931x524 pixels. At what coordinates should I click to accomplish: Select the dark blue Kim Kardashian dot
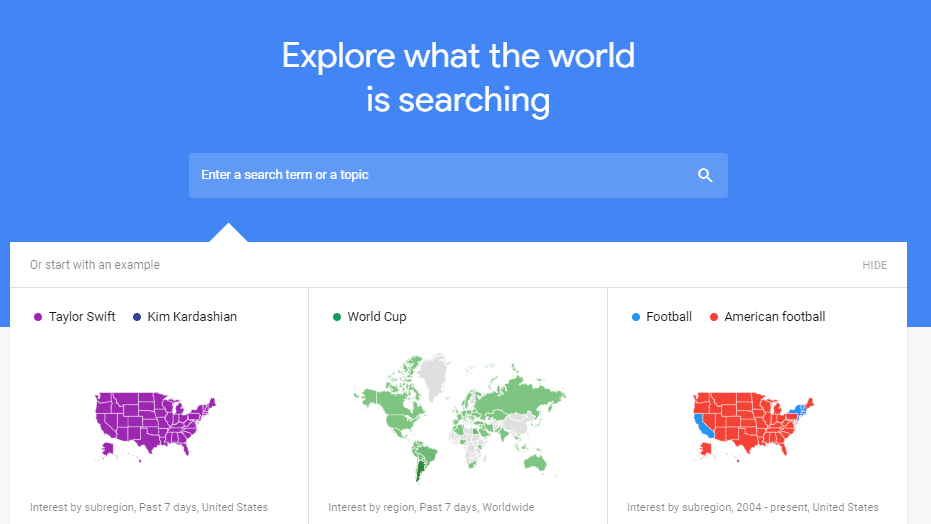(137, 317)
